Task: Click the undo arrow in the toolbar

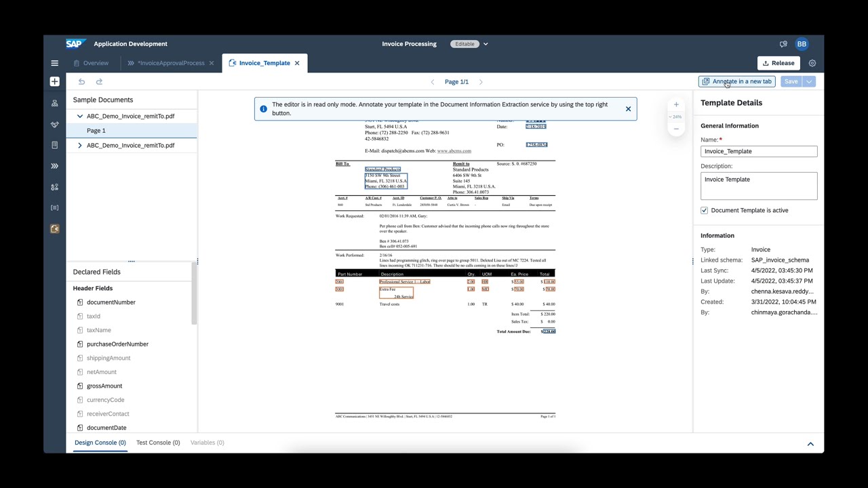Action: [81, 81]
